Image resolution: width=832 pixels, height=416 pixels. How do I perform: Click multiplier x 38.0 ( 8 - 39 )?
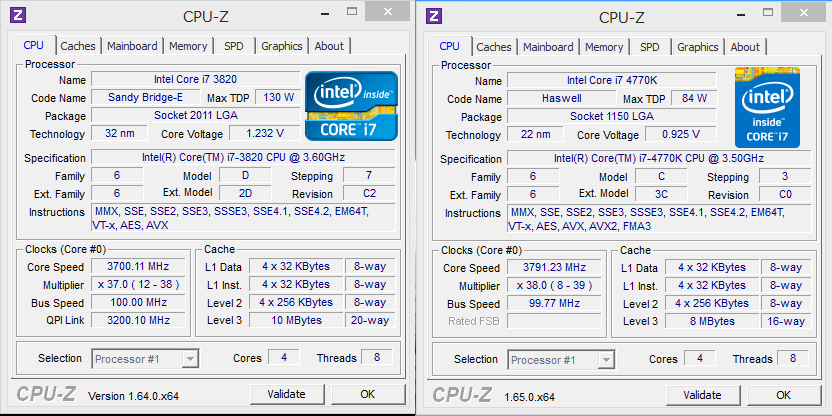click(x=554, y=285)
